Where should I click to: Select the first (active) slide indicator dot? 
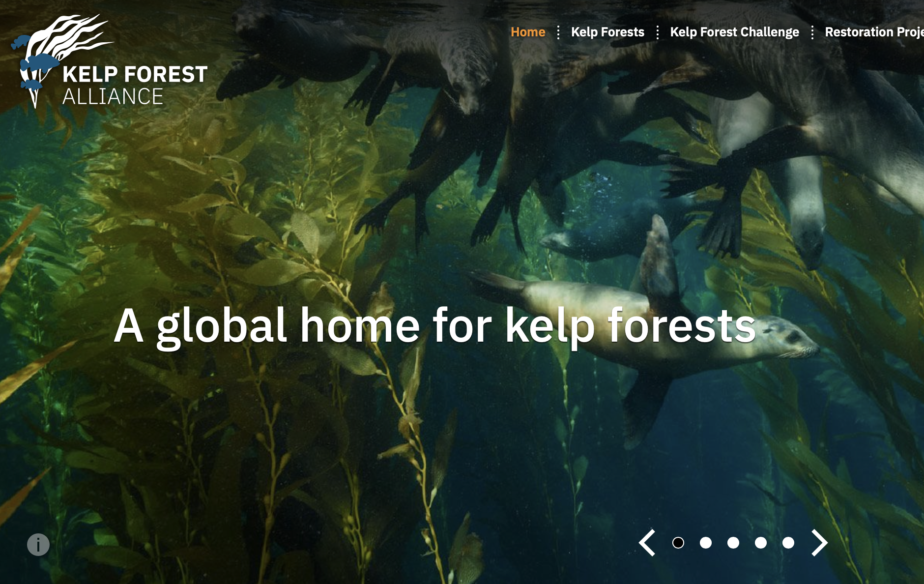pyautogui.click(x=678, y=543)
